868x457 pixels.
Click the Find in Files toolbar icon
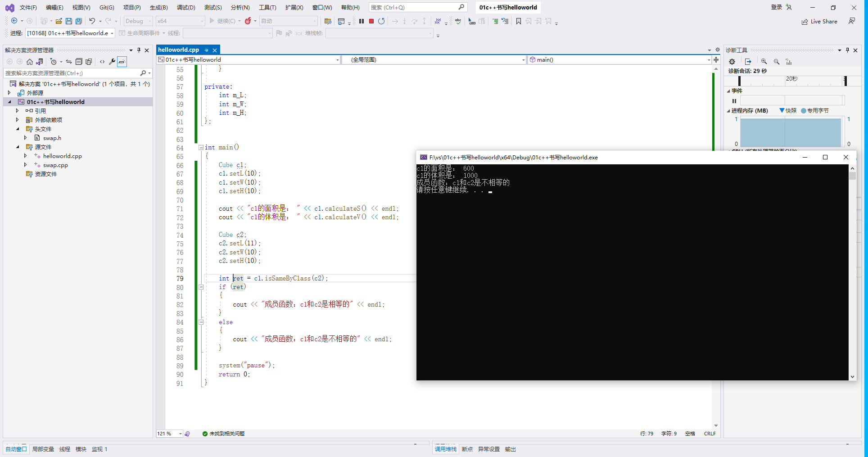(x=328, y=21)
